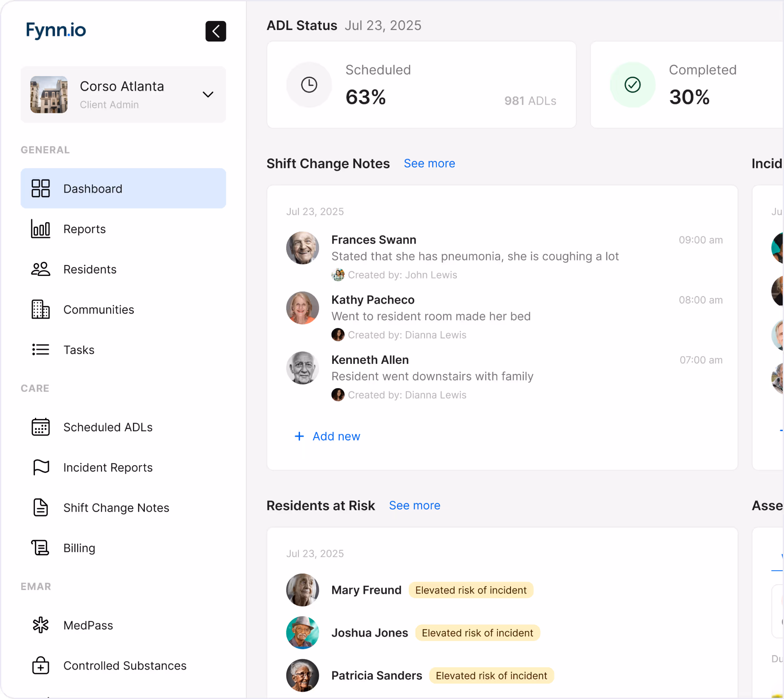
Task: Click the Residents people icon
Action: coord(40,269)
